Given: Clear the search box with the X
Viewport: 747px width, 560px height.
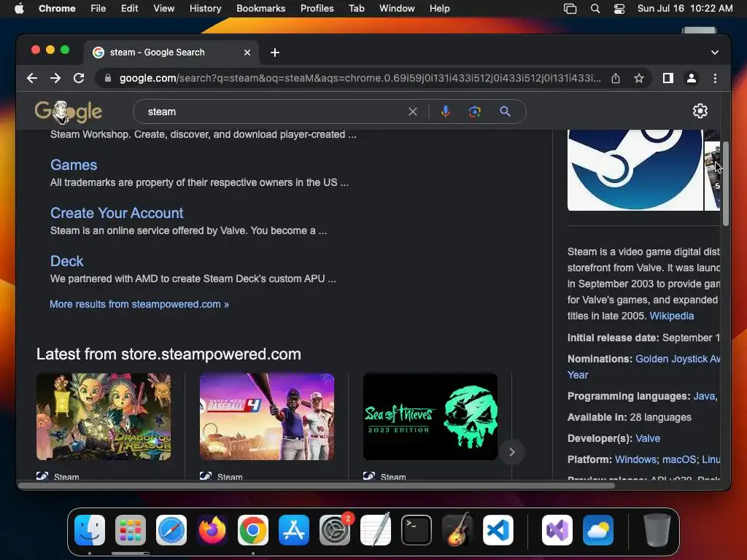Looking at the screenshot, I should tap(413, 112).
